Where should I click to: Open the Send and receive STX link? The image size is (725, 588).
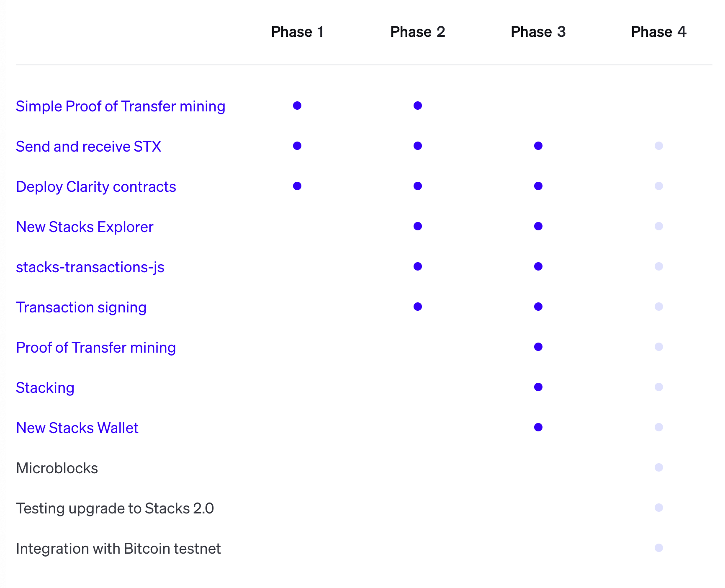[x=88, y=147]
